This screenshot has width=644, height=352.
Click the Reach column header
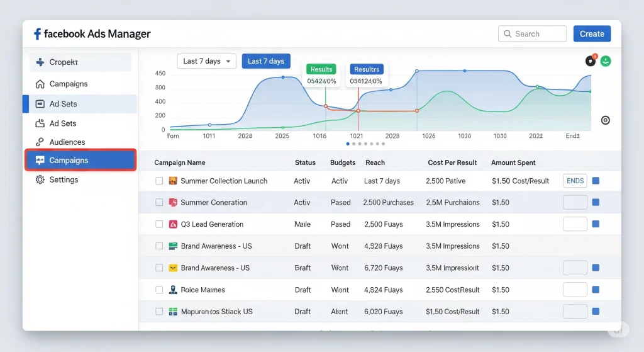coord(375,162)
